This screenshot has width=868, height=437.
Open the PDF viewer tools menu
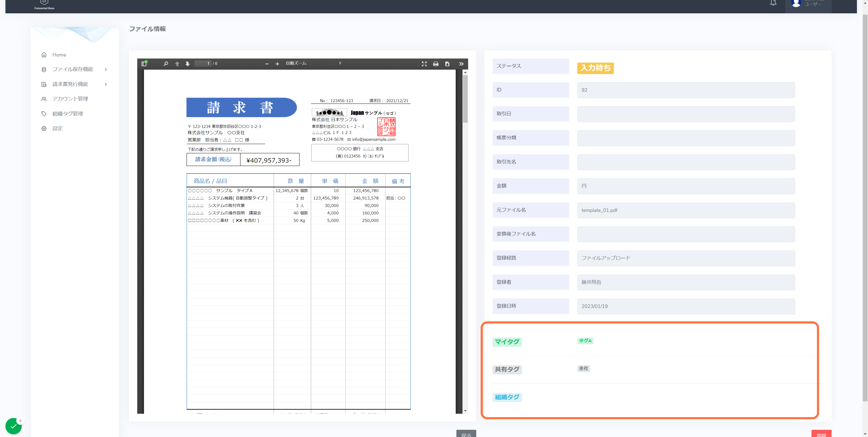click(461, 64)
